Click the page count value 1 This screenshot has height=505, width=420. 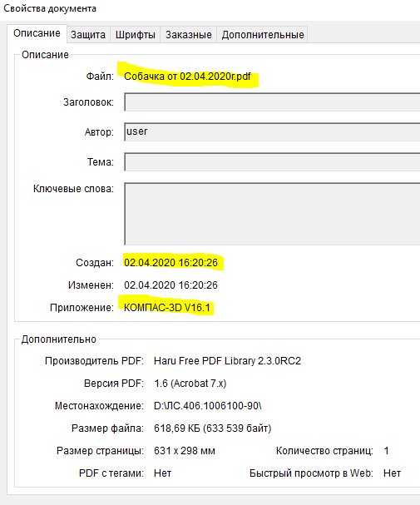tap(386, 451)
